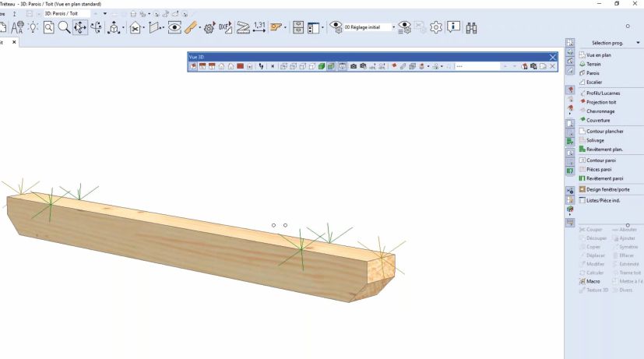This screenshot has height=359, width=644.
Task: Click the lightbulb icon in toolbar
Action: coord(33,27)
